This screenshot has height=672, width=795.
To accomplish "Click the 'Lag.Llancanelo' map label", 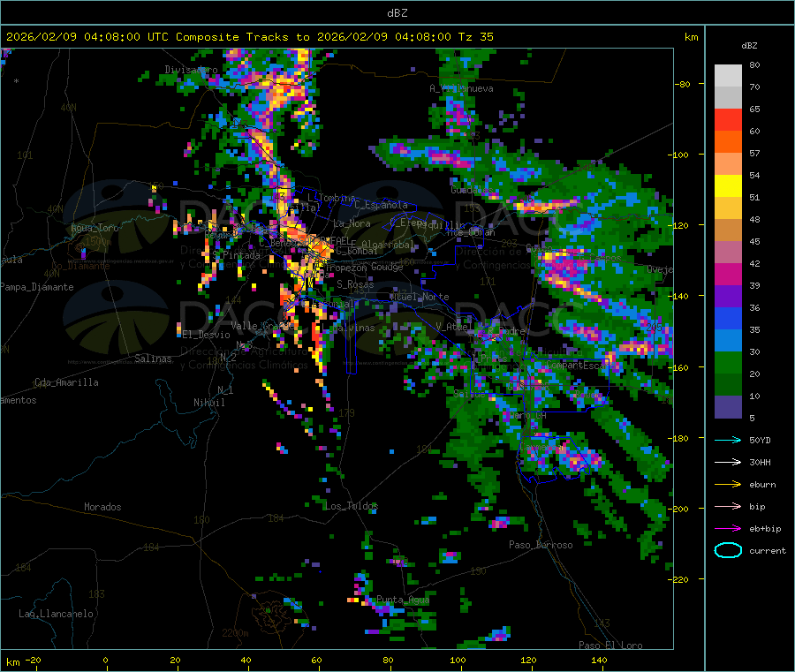I will coord(56,614).
